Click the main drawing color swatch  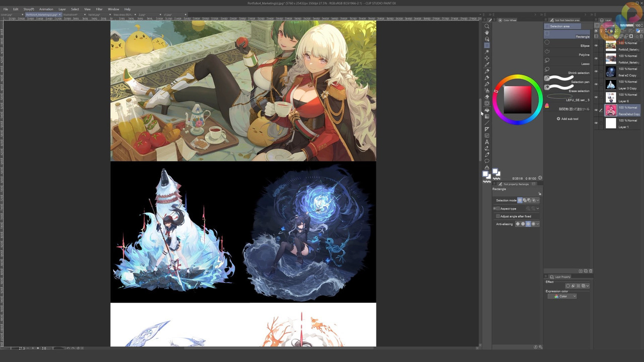[x=486, y=174]
